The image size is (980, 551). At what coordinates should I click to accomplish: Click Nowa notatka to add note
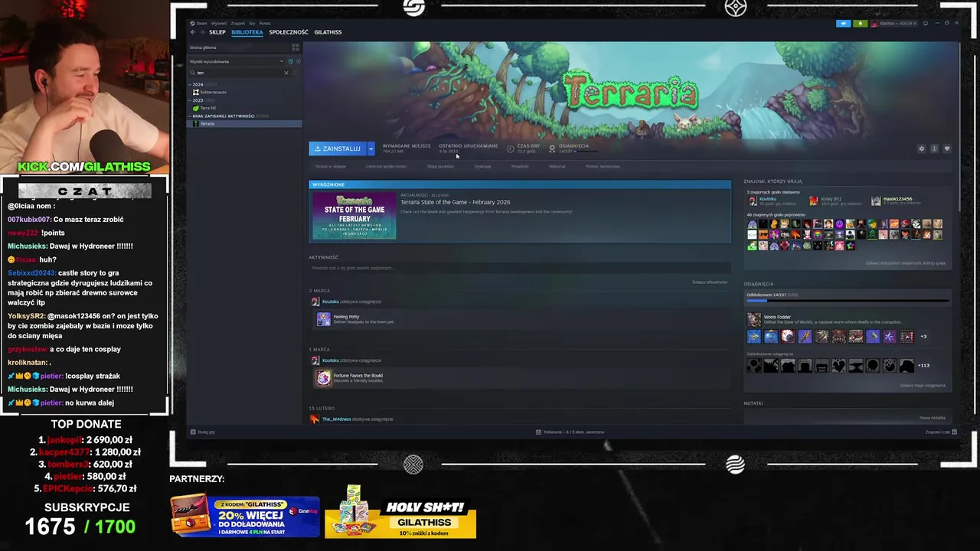[932, 418]
